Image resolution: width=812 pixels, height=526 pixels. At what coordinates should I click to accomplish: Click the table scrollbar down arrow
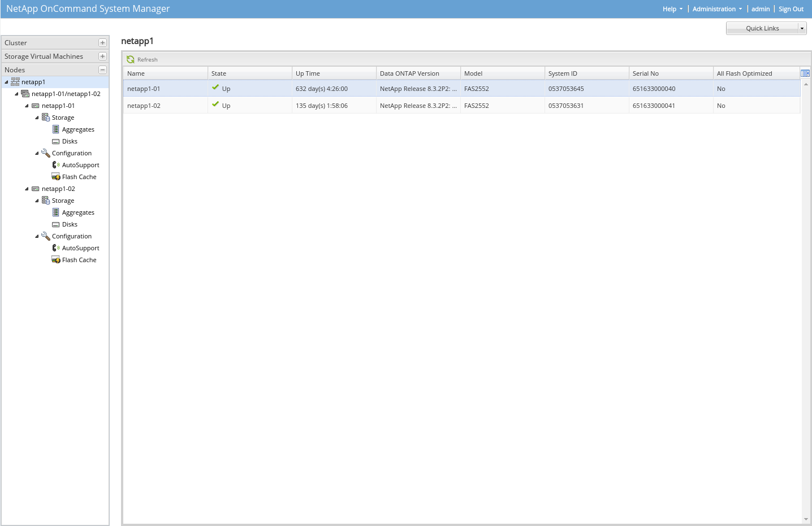click(806, 519)
